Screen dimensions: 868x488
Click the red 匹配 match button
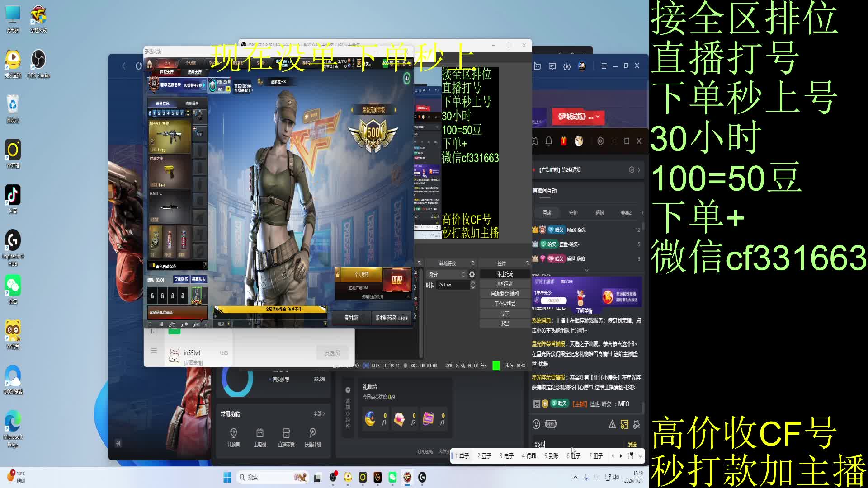pyautogui.click(x=396, y=280)
